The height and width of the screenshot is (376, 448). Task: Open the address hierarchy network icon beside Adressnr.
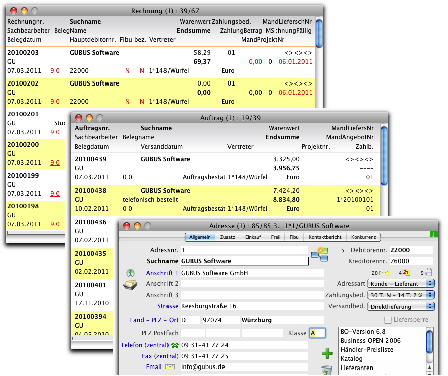pyautogui.click(x=319, y=255)
